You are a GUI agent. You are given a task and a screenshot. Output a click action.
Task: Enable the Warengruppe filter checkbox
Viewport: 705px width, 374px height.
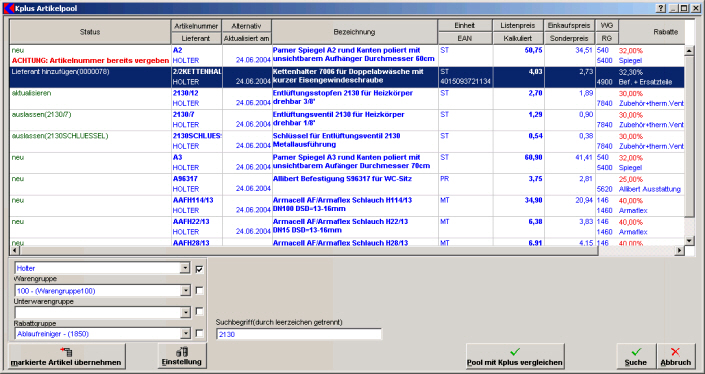pos(200,291)
